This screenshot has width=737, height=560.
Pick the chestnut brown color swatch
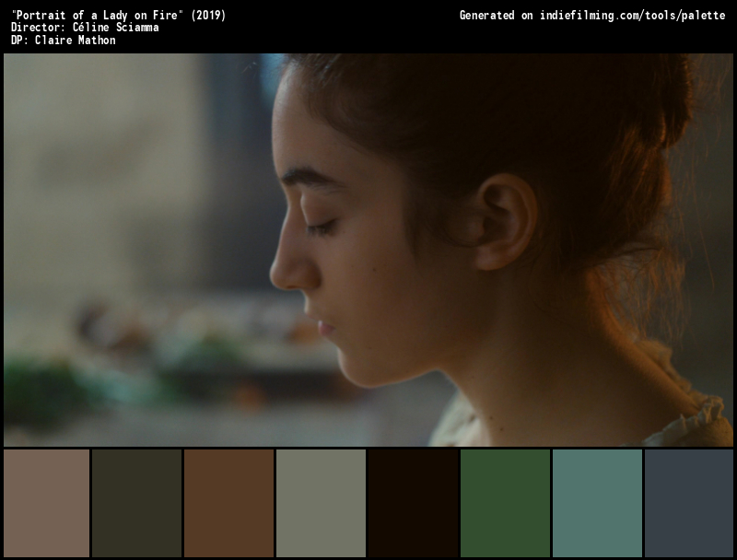228,503
